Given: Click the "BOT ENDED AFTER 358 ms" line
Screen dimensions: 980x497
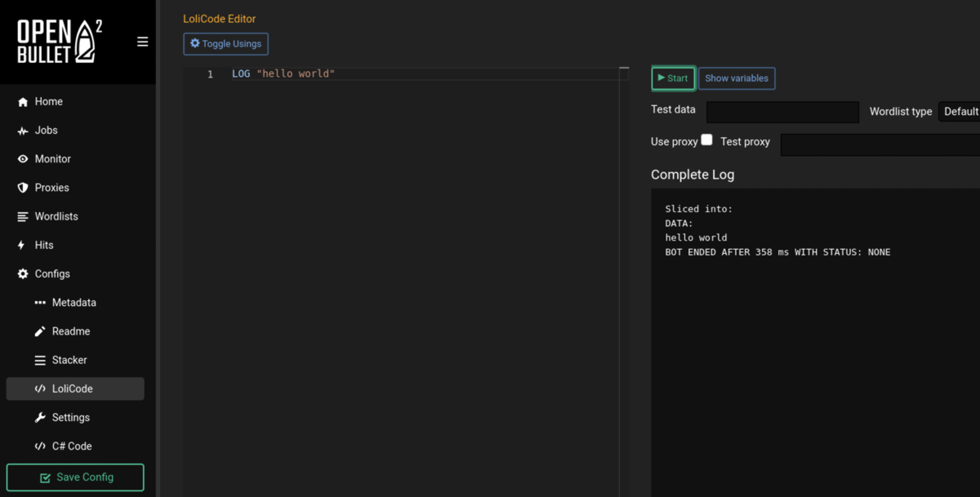Looking at the screenshot, I should coord(777,253).
